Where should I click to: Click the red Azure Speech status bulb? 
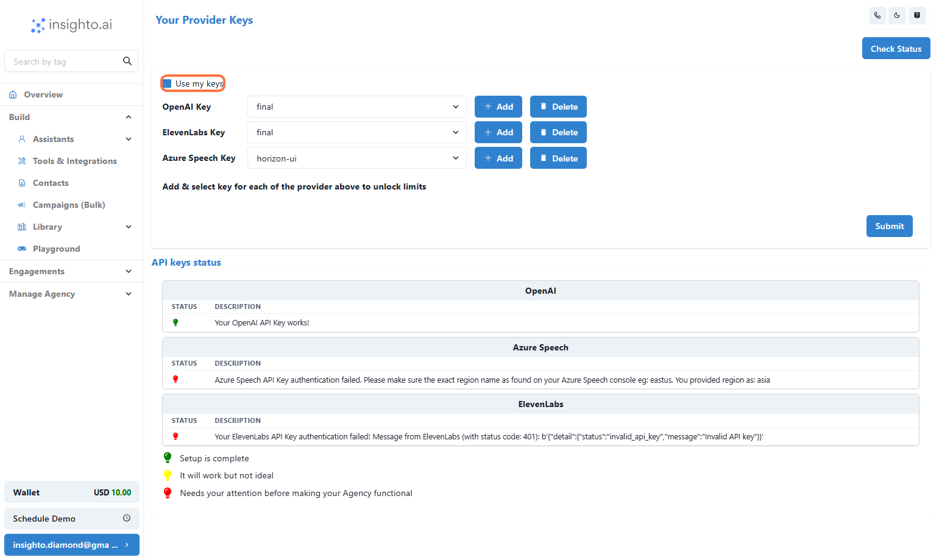click(175, 379)
